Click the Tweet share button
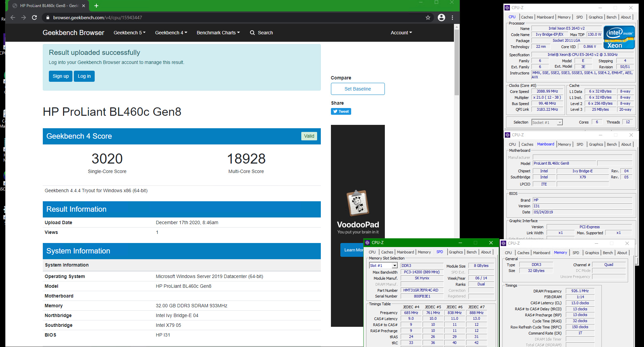Image resolution: width=644 pixels, height=347 pixels. (x=341, y=111)
